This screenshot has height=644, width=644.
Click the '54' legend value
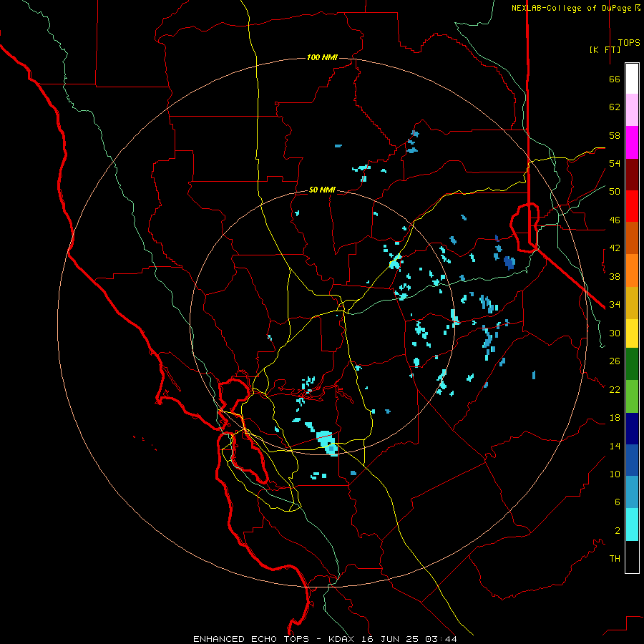click(615, 163)
